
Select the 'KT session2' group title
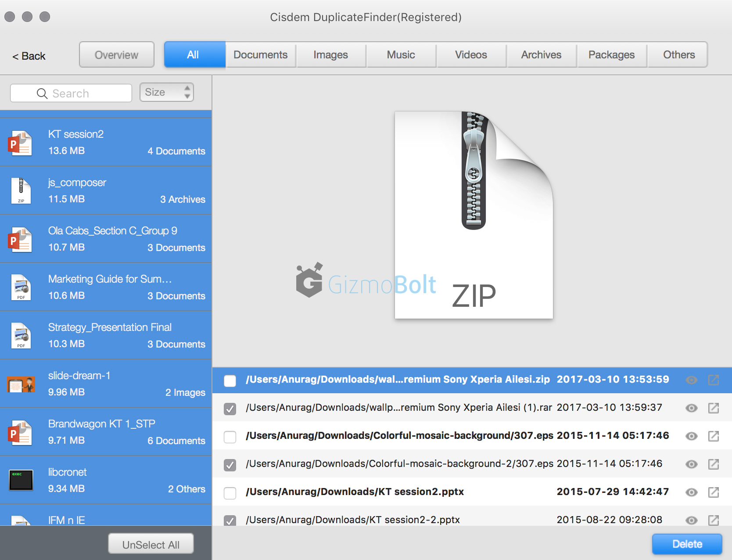coord(76,134)
